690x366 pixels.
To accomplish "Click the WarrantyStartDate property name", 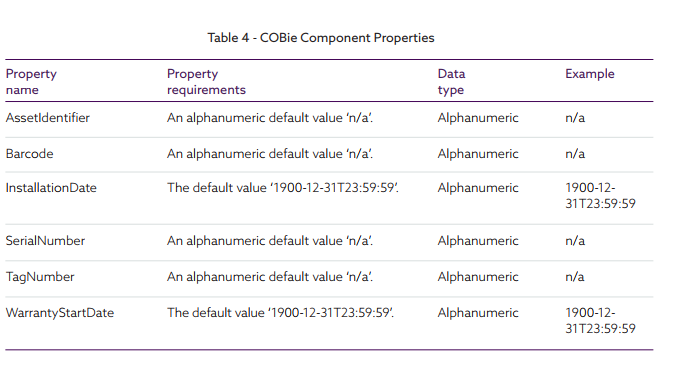I will (x=60, y=313).
